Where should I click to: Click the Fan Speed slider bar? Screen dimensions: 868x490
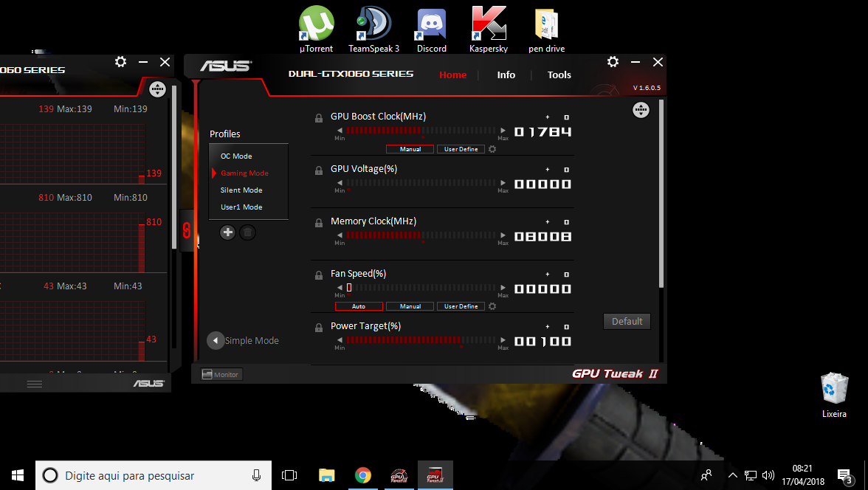[421, 288]
